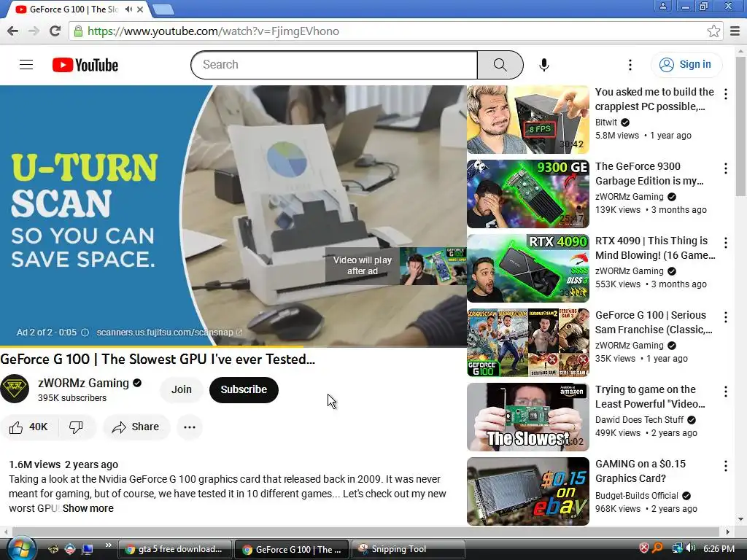Bookmark this page with star icon
The width and height of the screenshot is (747, 560).
[x=713, y=31]
